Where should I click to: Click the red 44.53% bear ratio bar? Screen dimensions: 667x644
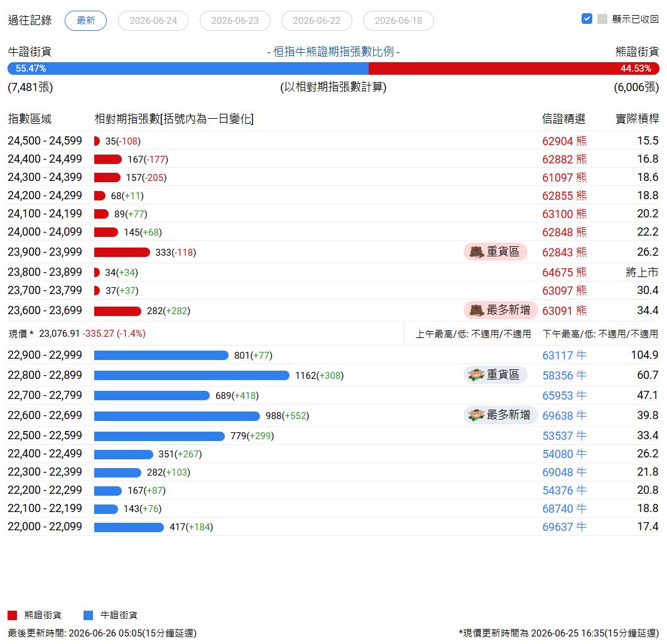(514, 68)
